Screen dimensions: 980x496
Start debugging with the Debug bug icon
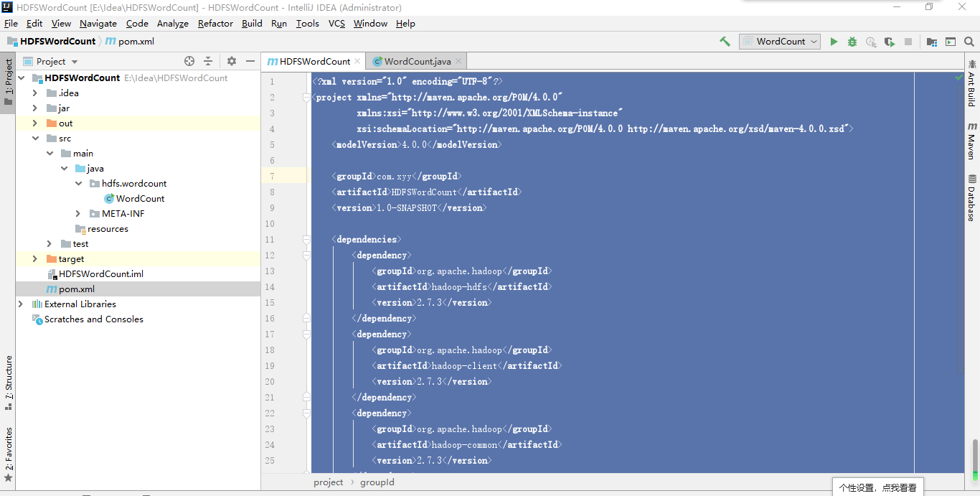click(x=852, y=41)
